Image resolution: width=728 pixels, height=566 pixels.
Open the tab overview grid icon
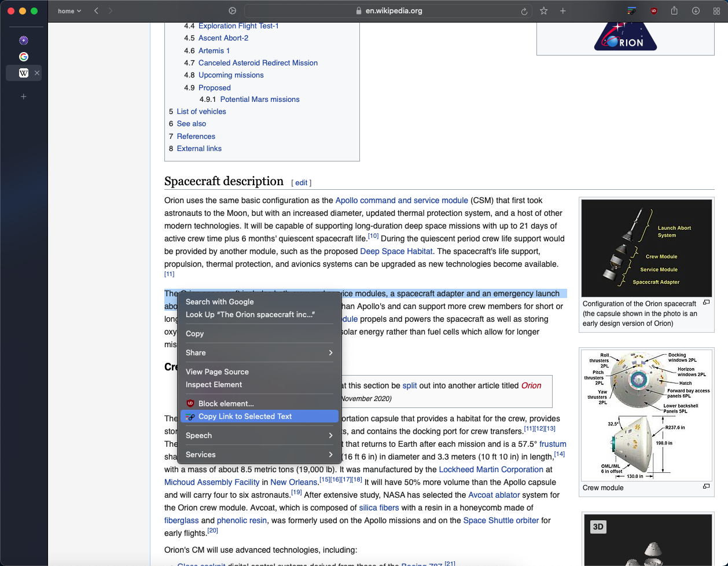coord(716,11)
